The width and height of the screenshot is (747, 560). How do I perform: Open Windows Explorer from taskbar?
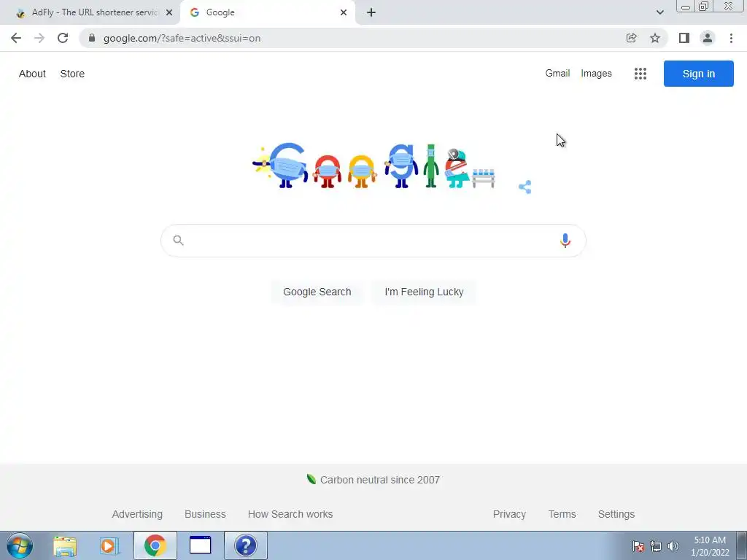click(x=65, y=545)
